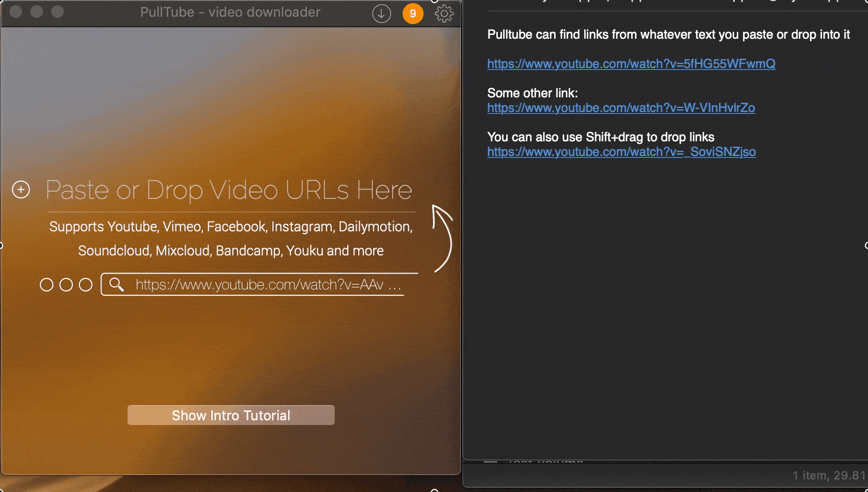This screenshot has width=868, height=492.
Task: Zoom the PullTube window
Action: pos(58,12)
